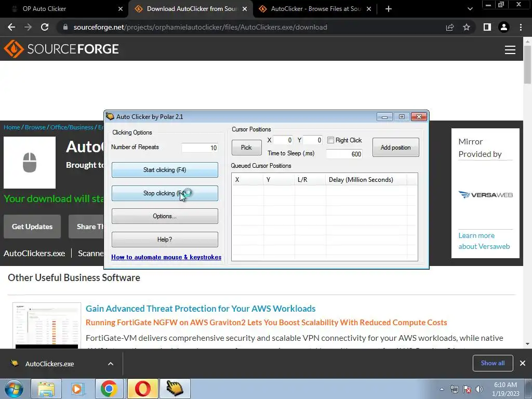The width and height of the screenshot is (532, 399).
Task: Close the downloads bar
Action: [523, 363]
